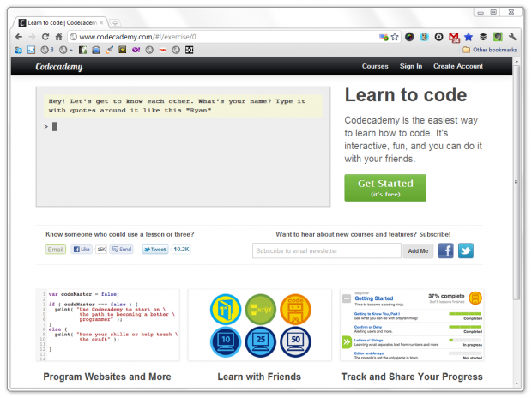Click the blue star extension icon

pos(469,37)
